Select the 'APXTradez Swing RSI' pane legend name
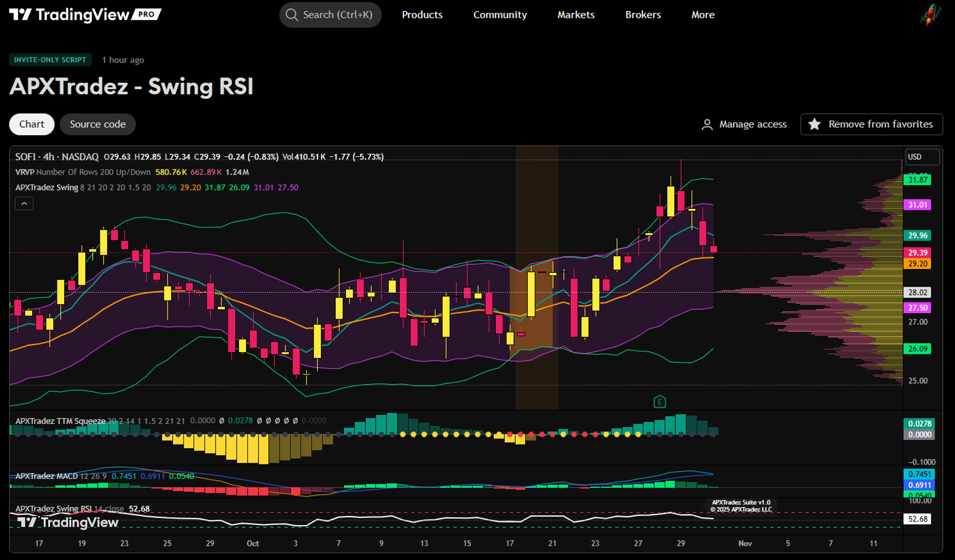This screenshot has height=560, width=955. [x=54, y=509]
